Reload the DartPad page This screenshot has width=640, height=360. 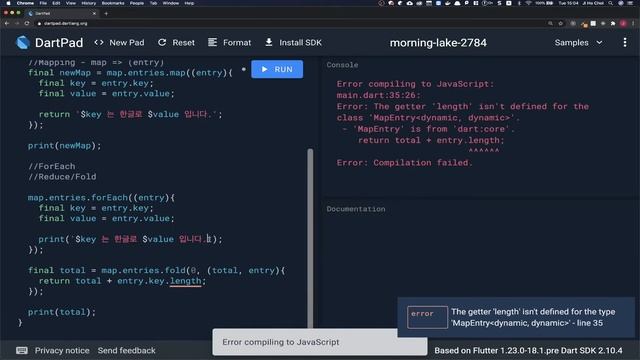(x=27, y=23)
